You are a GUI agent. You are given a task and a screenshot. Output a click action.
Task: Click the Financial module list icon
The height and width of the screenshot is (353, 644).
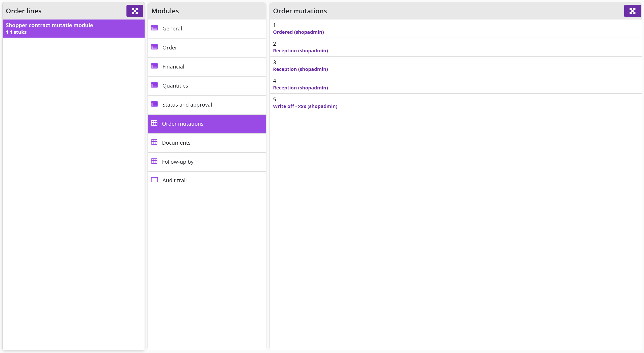[x=155, y=66]
